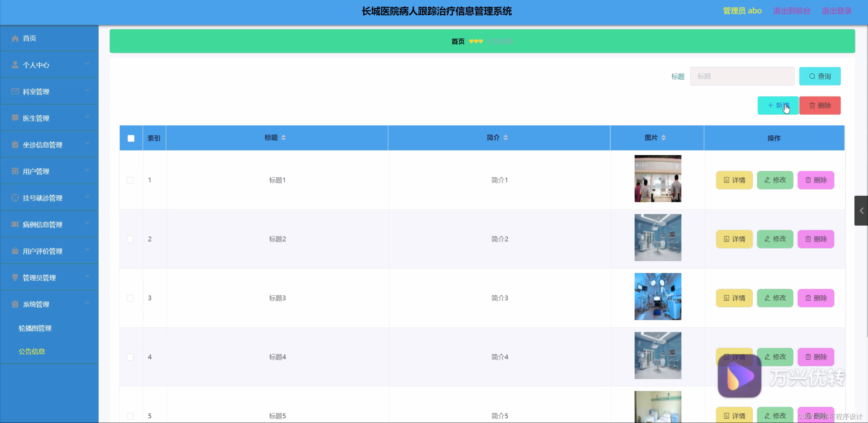This screenshot has width=868, height=423.
Task: Click the crosshair icon beside 挂号就诊管理
Action: click(x=15, y=198)
